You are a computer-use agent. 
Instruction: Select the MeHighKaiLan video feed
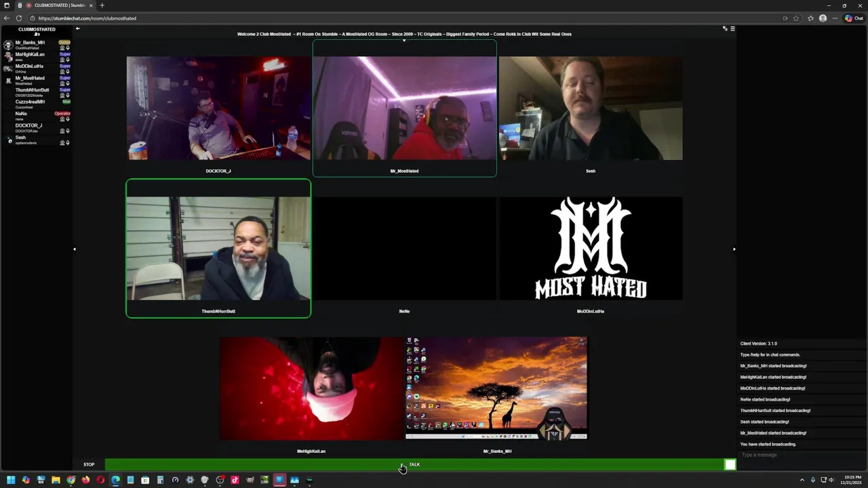(311, 388)
